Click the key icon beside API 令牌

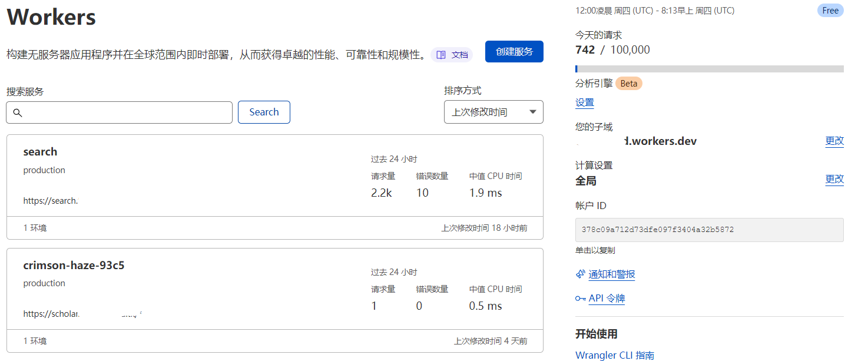click(580, 299)
